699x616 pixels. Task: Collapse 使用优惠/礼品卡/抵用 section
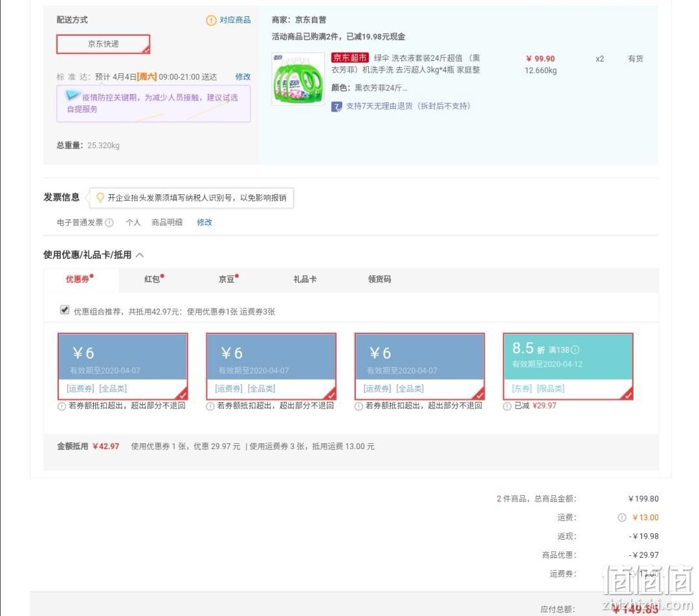click(x=140, y=255)
